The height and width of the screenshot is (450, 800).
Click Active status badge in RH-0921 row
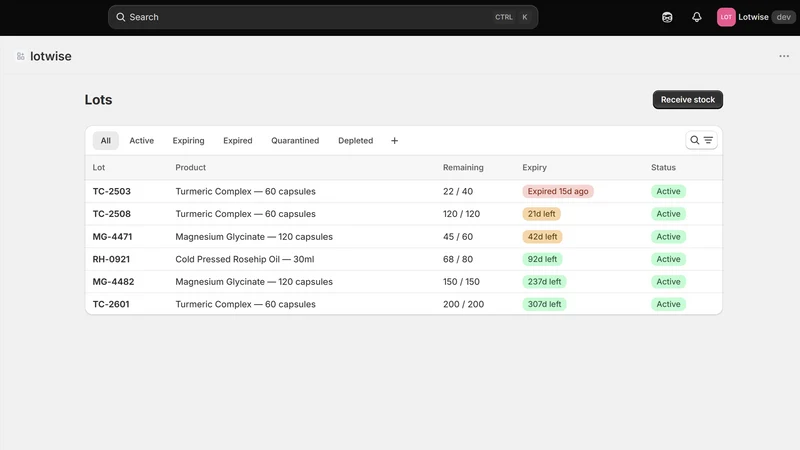tap(668, 259)
